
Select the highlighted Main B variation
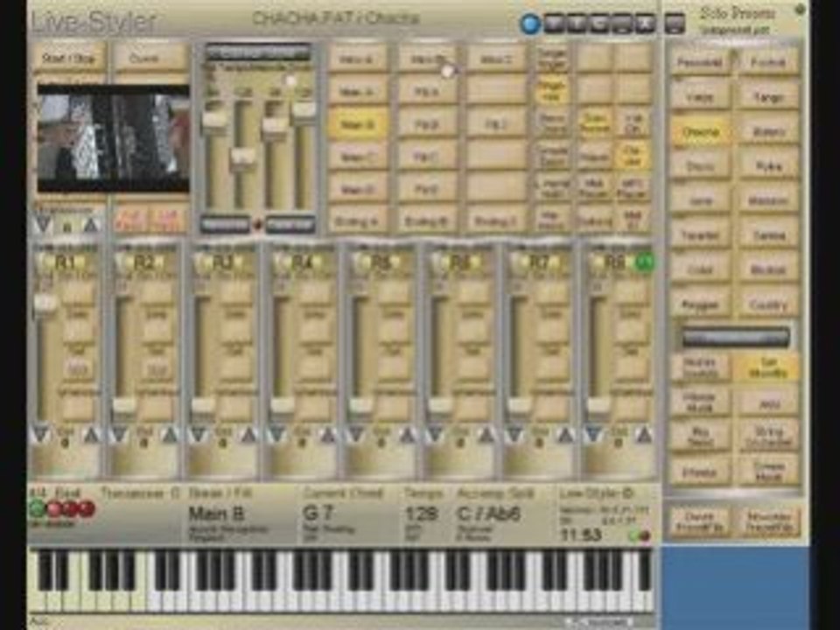pos(357,125)
